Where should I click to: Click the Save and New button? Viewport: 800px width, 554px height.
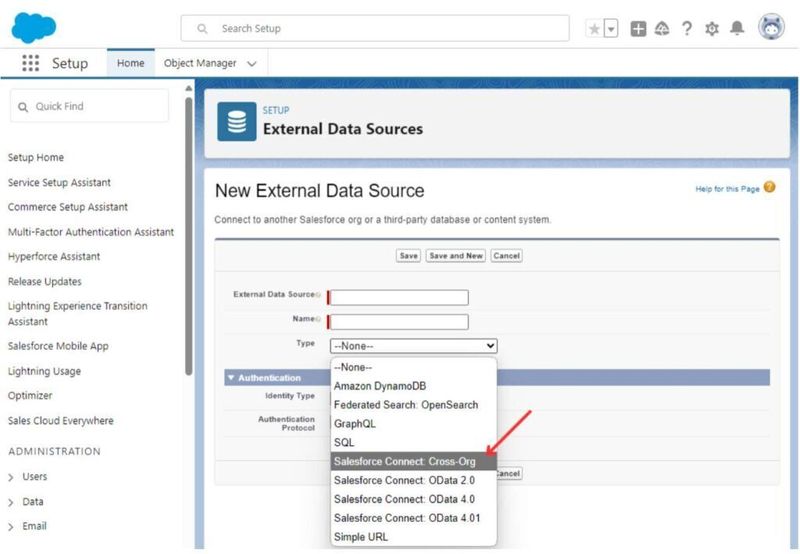tap(456, 256)
